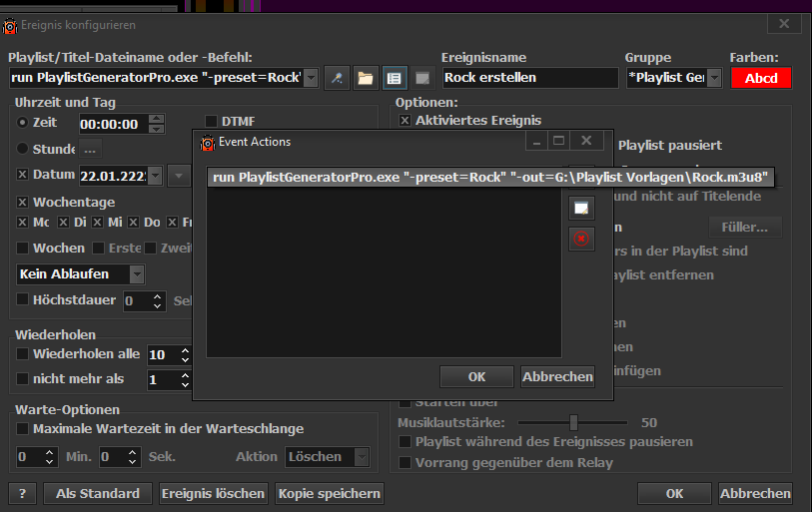The height and width of the screenshot is (512, 812).
Task: Click the help question mark button
Action: [22, 493]
